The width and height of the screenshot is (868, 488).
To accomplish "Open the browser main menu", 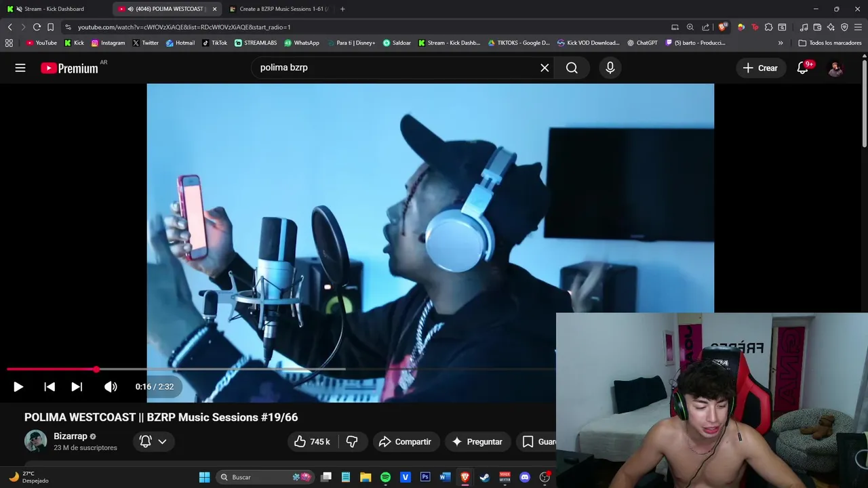I will (858, 27).
